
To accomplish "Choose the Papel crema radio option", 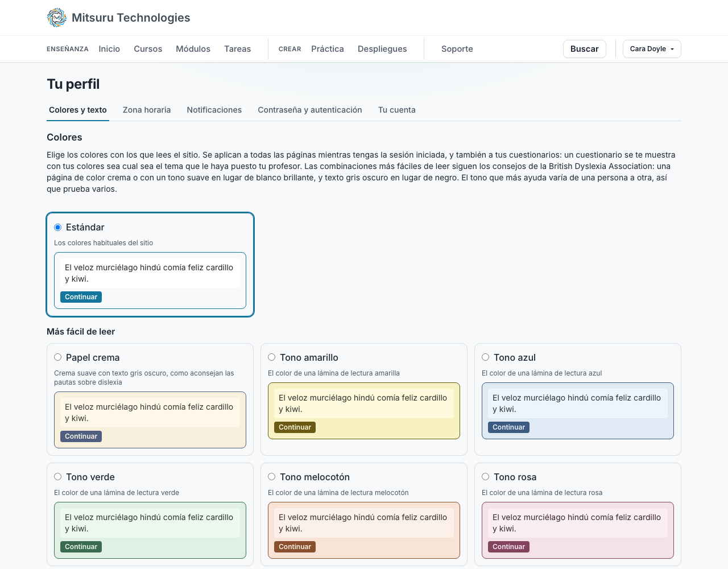I will [57, 357].
